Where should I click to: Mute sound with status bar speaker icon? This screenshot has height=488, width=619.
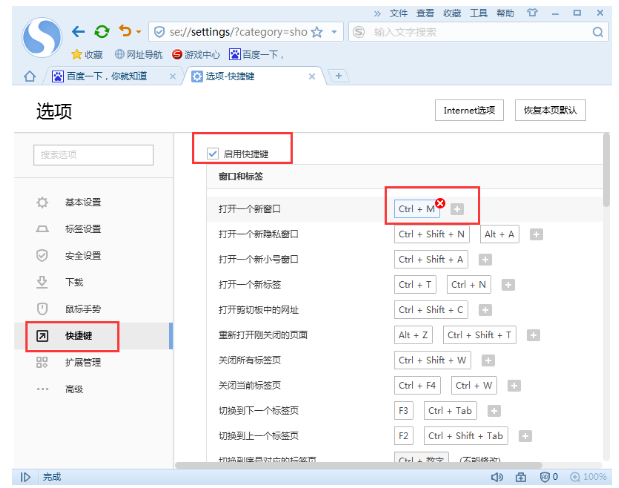497,477
